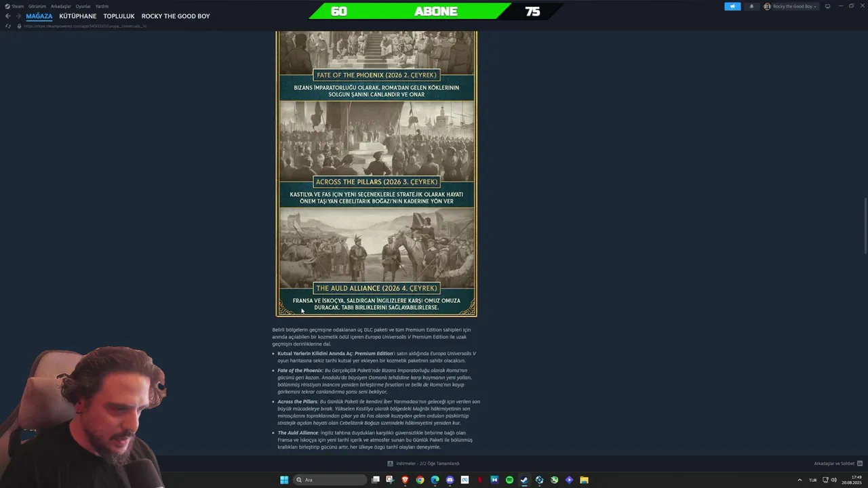The height and width of the screenshot is (488, 868).
Task: Click the store URL address bar
Action: click(85, 26)
